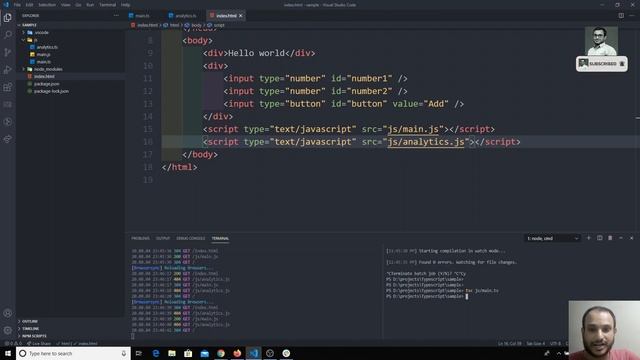Click the body breadcrumb item
The width and height of the screenshot is (640, 360).
click(193, 25)
